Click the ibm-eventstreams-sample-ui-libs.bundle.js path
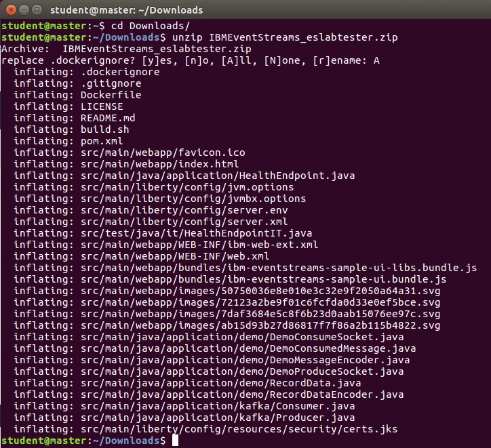The width and height of the screenshot is (491, 448). pos(279,268)
